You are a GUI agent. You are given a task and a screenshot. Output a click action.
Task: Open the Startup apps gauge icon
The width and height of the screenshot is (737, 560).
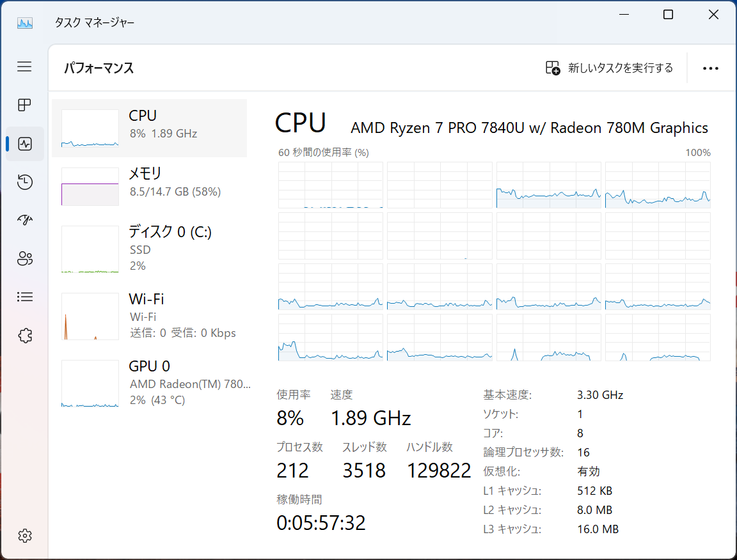coord(24,220)
